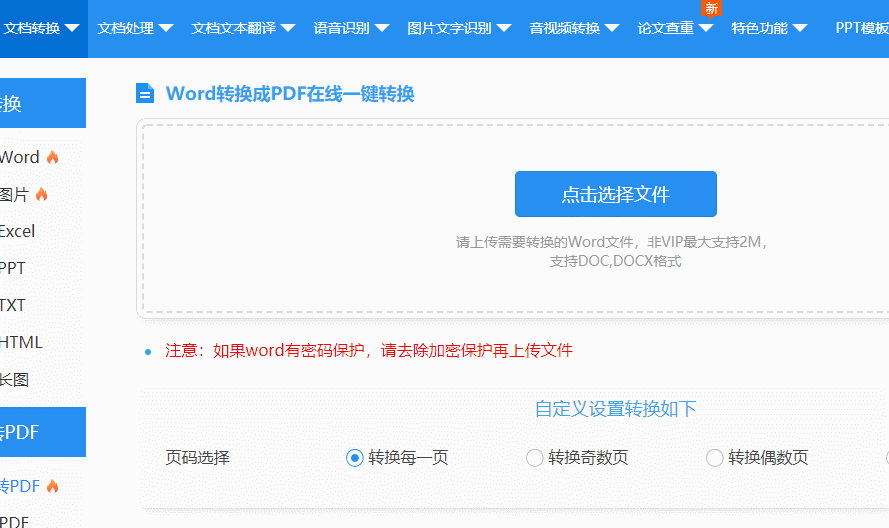Select the 转换偶数页 radio button
The width and height of the screenshot is (889, 528).
pyautogui.click(x=714, y=458)
